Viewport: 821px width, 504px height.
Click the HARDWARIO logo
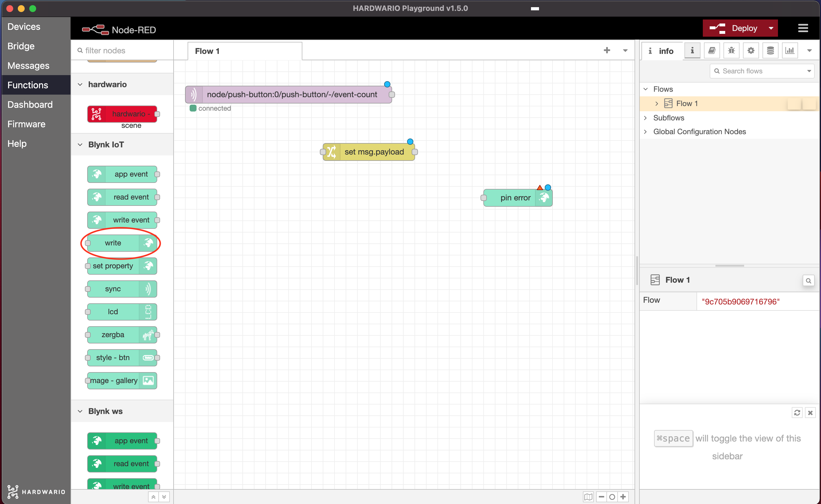36,492
